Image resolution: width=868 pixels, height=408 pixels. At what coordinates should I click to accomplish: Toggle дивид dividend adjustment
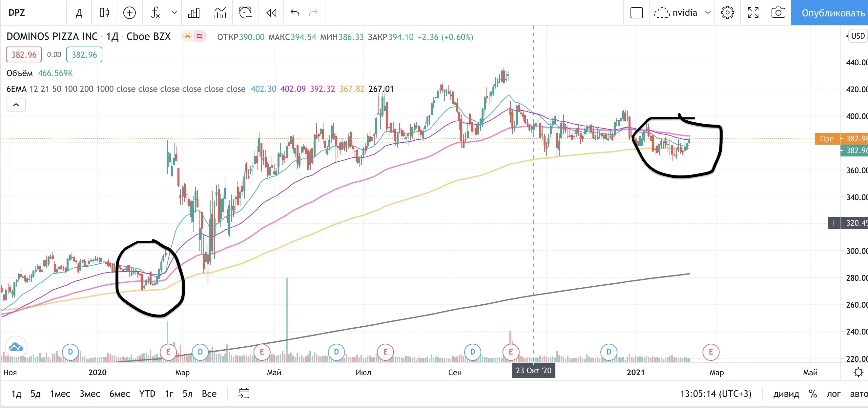786,394
